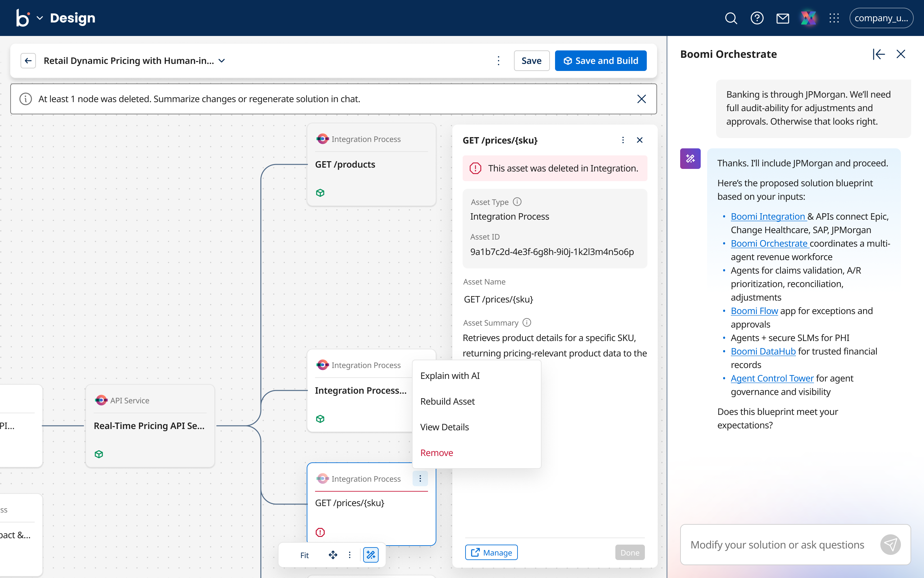The height and width of the screenshot is (578, 924).
Task: Click the status icon on Real-Time Pricing node
Action: 99,454
